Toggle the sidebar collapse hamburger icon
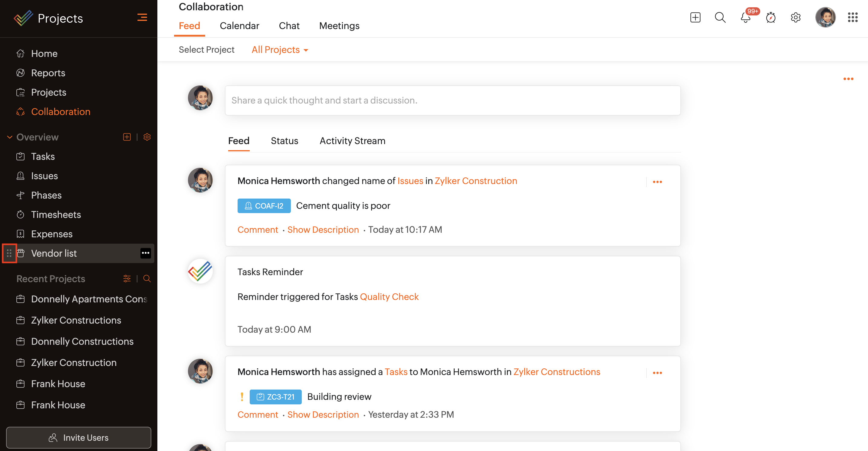The height and width of the screenshot is (451, 868). pos(142,17)
